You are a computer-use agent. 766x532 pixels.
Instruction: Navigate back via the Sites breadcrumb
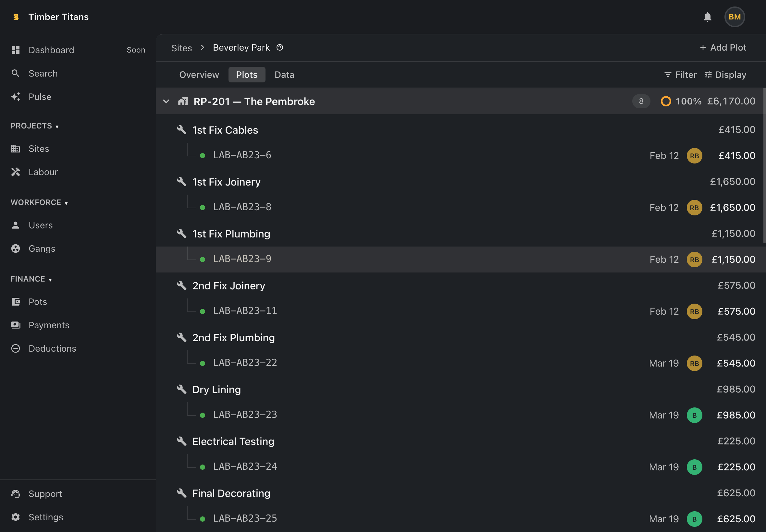pos(181,48)
